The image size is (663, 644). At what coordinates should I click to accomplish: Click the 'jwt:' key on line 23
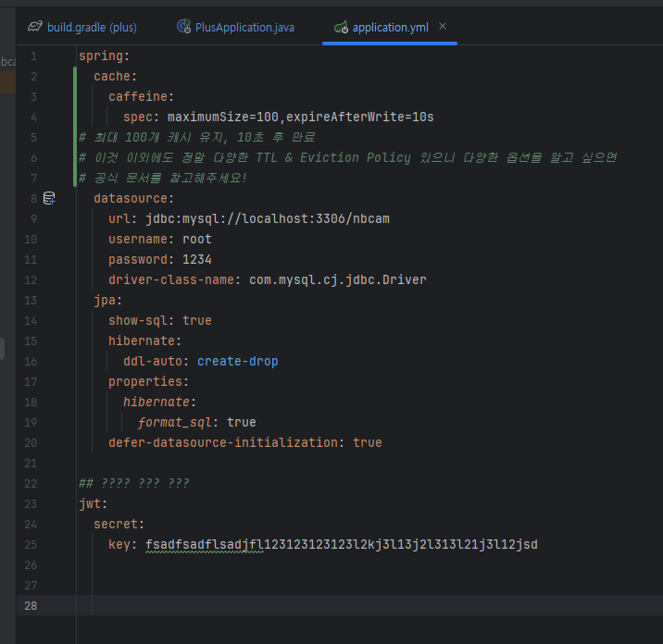[x=93, y=503]
